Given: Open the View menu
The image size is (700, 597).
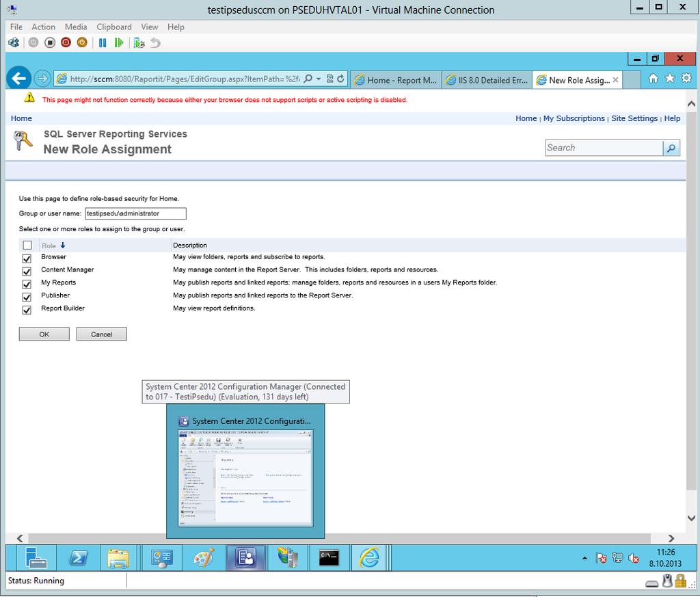Looking at the screenshot, I should 150,27.
